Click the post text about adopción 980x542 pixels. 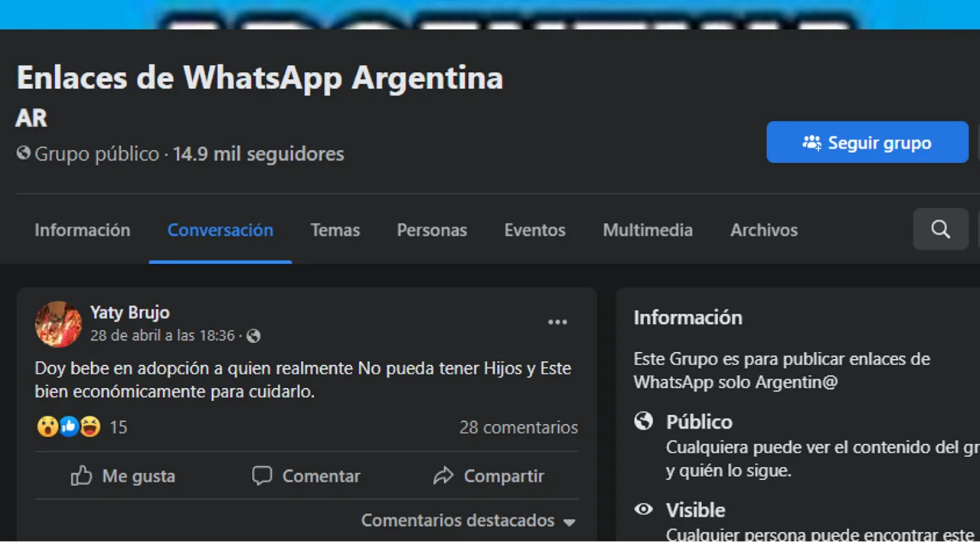point(303,380)
